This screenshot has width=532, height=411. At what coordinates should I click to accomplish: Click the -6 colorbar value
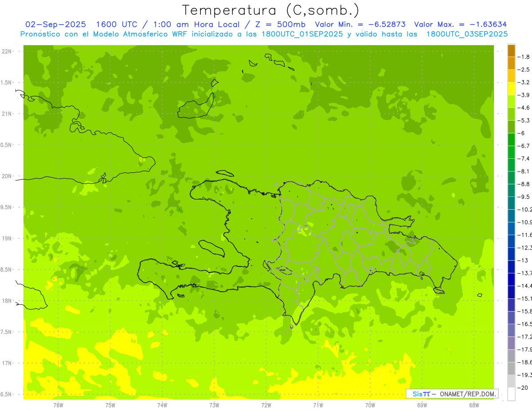tap(521, 133)
